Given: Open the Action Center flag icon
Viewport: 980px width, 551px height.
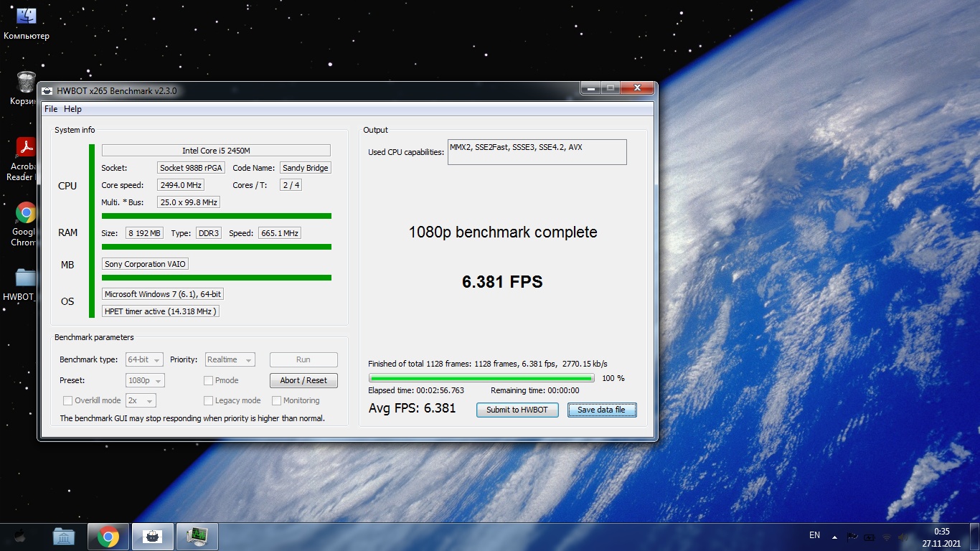Looking at the screenshot, I should click(852, 537).
